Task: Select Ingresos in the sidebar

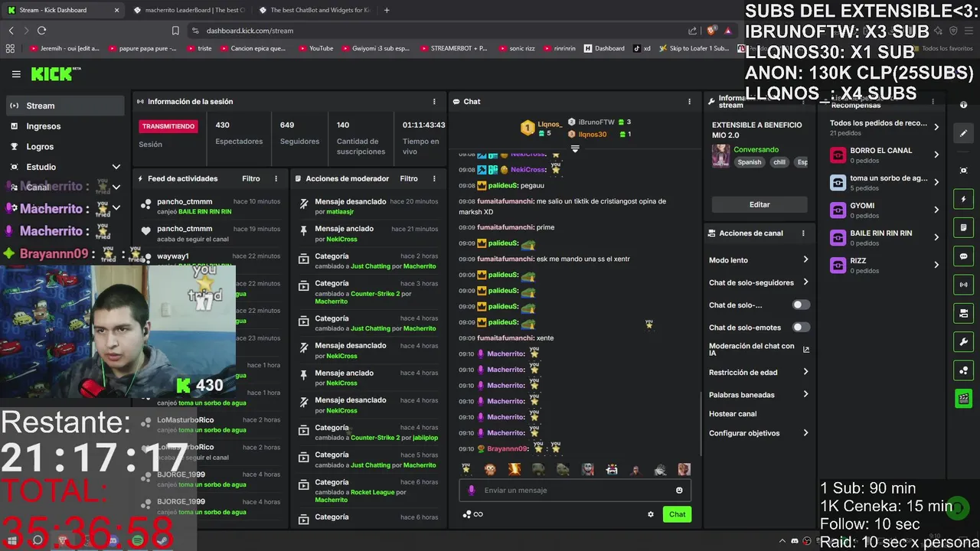Action: click(x=64, y=126)
